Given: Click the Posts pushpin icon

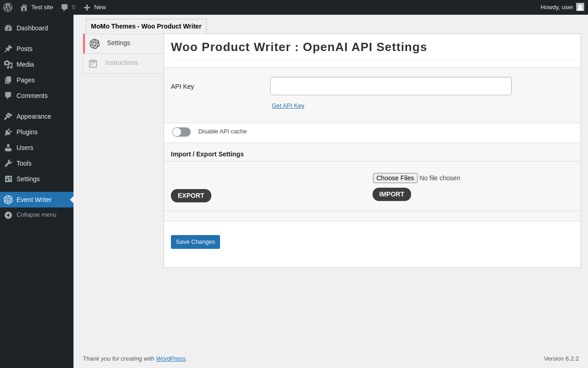Looking at the screenshot, I should point(8,49).
